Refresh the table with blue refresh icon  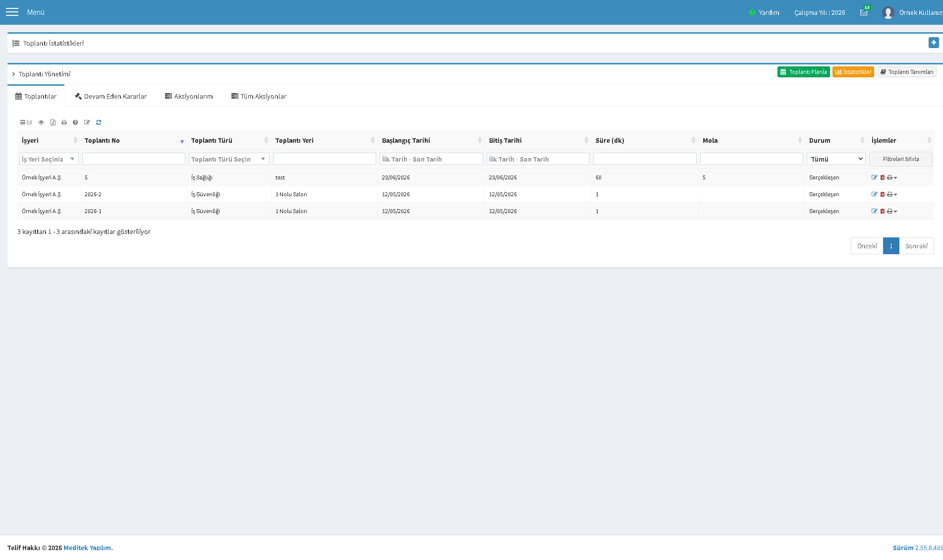coord(99,122)
